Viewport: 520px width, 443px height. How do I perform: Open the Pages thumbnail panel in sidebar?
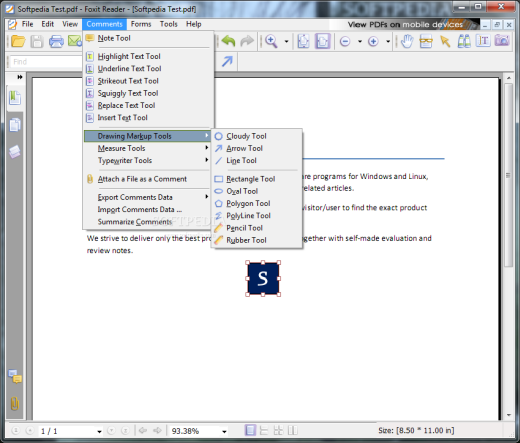point(15,125)
